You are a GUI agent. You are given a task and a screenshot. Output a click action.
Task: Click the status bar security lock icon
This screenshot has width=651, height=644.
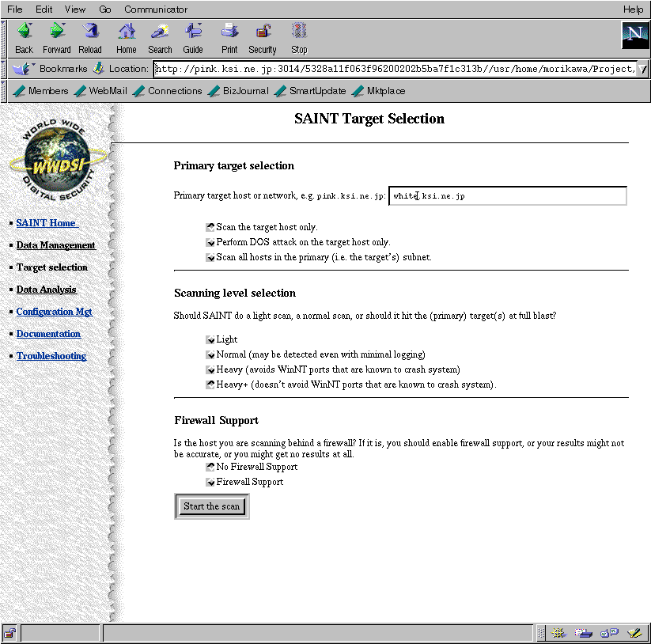pyautogui.click(x=9, y=634)
